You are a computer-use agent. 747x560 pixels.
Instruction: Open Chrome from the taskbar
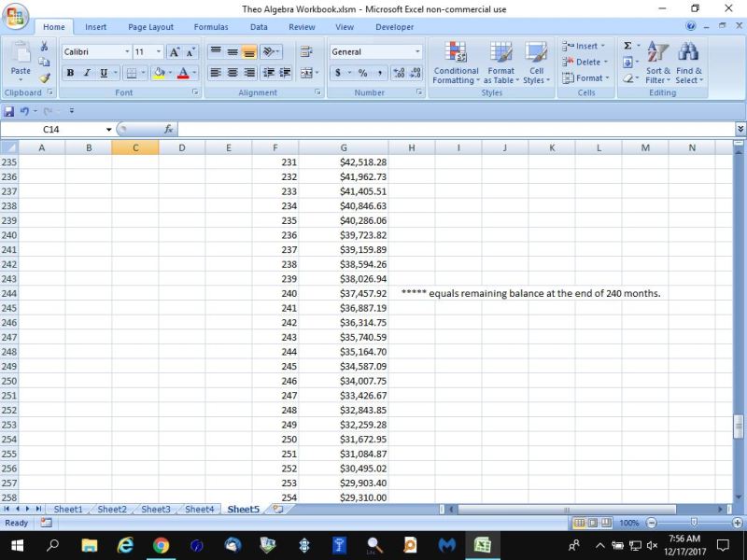pyautogui.click(x=161, y=545)
